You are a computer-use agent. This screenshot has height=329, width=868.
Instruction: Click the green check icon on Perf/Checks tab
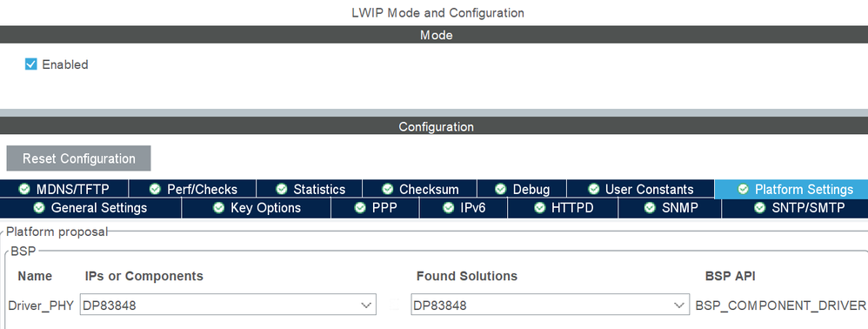[155, 189]
